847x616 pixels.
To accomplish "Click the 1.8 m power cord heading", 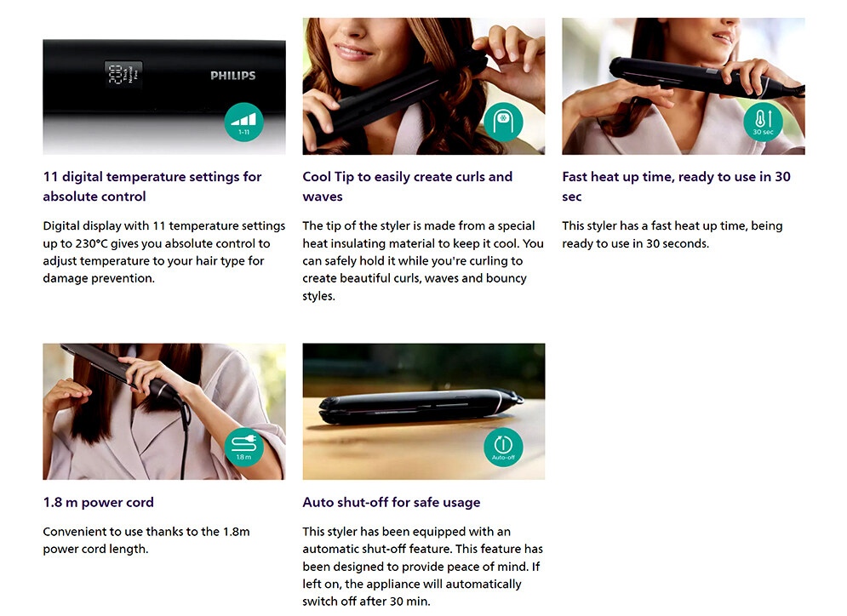I will click(x=98, y=502).
